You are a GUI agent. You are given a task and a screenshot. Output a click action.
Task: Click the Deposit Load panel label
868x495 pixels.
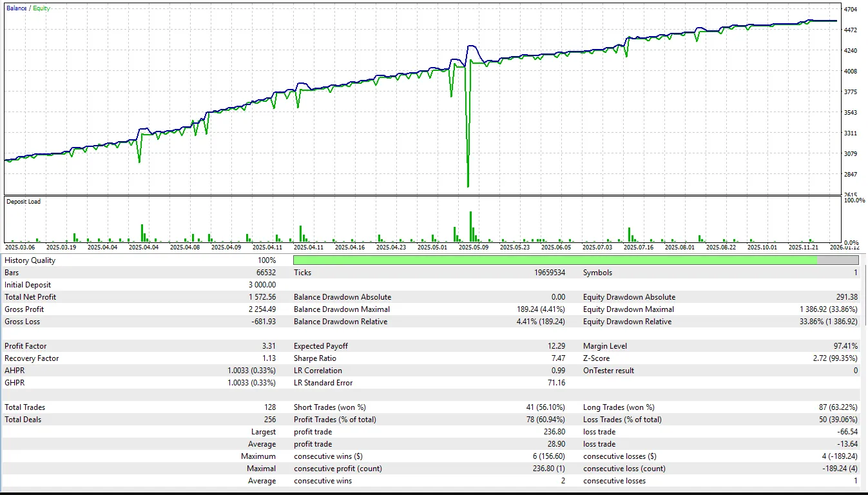point(23,202)
